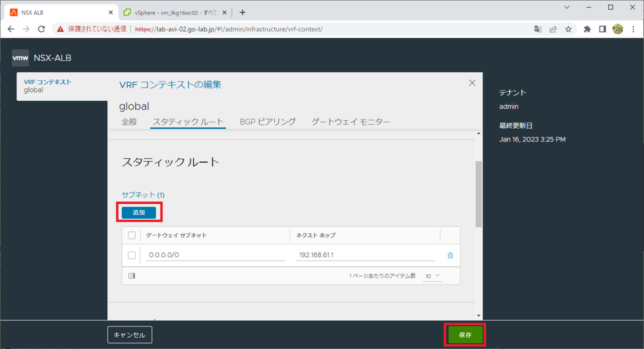The height and width of the screenshot is (349, 644).
Task: Open the Chrome three-dot menu
Action: (x=633, y=29)
